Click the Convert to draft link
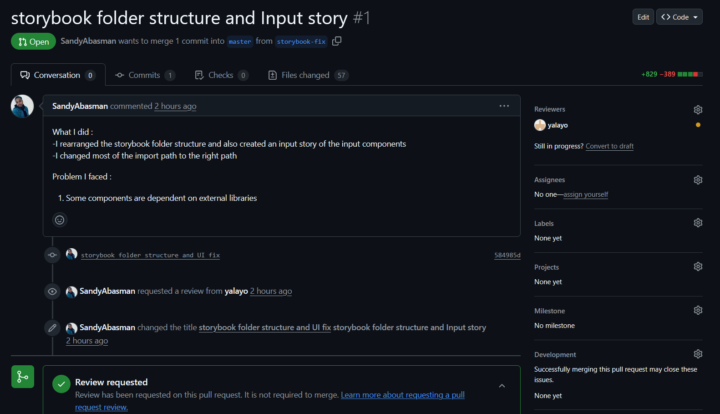Viewport: 720px width, 414px height. (609, 146)
